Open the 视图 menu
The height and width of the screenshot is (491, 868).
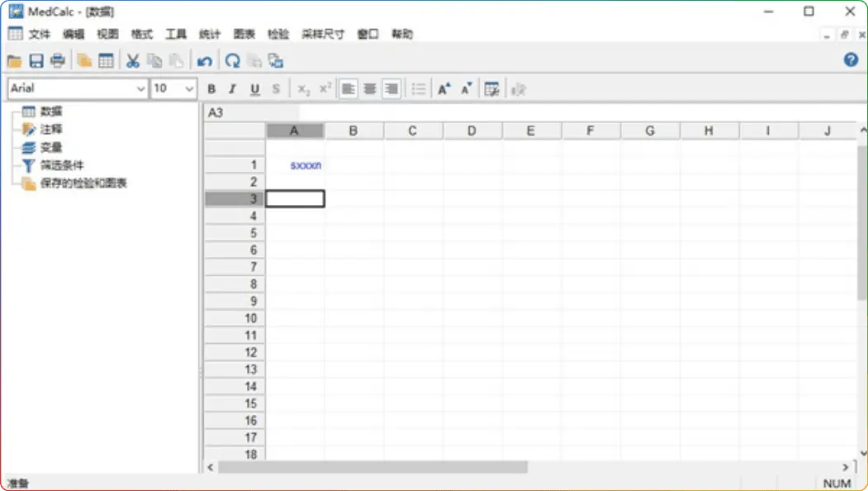107,35
